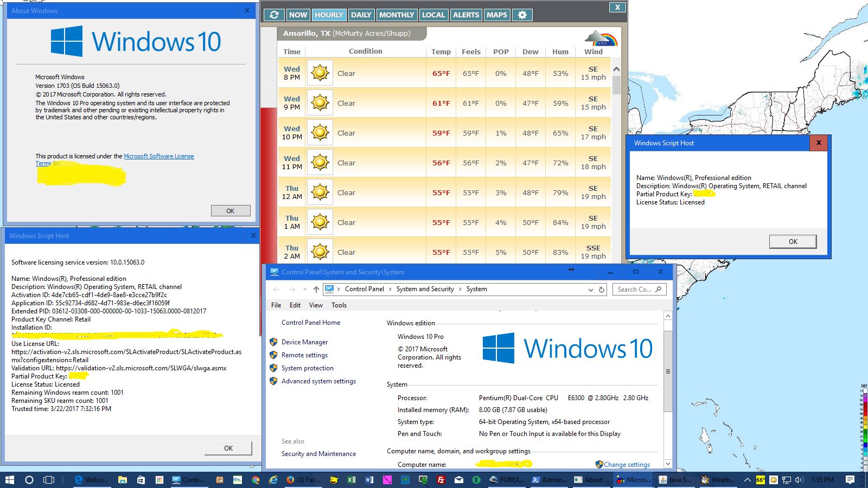Click OK in the Partial Product Key dialog
The height and width of the screenshot is (488, 868).
click(793, 242)
